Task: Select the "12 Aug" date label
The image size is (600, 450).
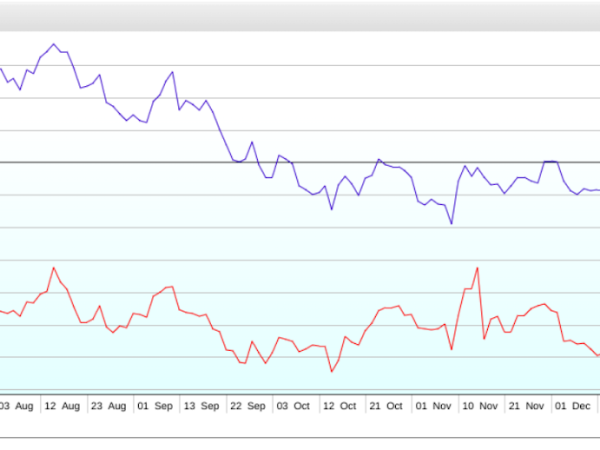Action: 61,406
